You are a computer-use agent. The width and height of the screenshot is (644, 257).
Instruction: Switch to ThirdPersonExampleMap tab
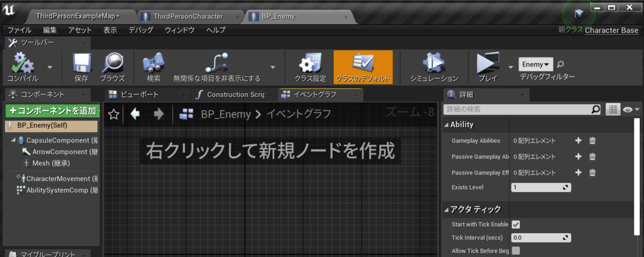point(78,16)
